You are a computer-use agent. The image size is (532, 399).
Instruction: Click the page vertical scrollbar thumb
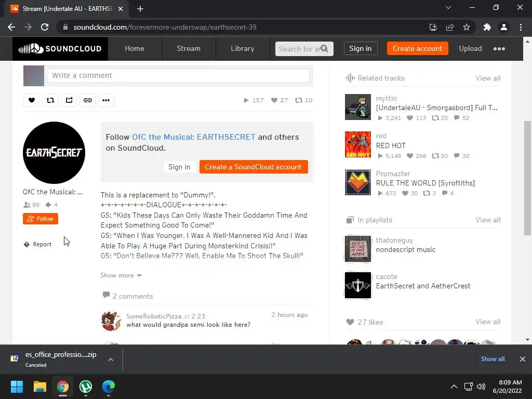[527, 178]
